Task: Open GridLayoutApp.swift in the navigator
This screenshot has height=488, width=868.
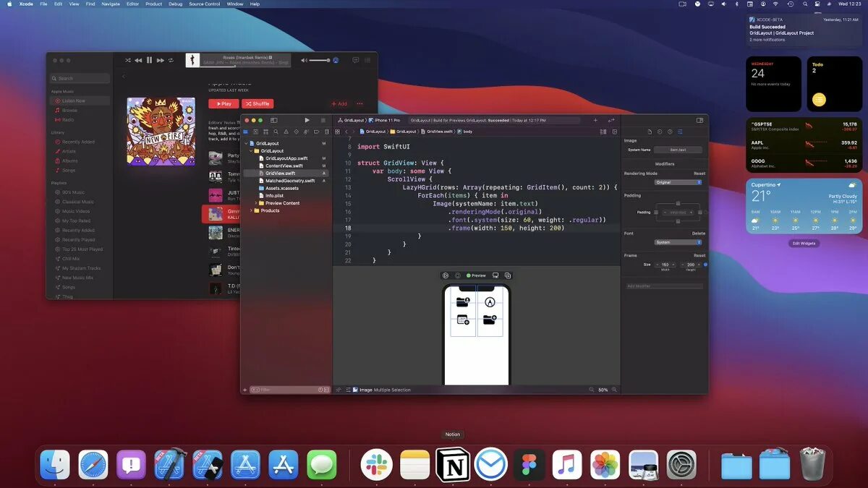Action: coord(286,158)
